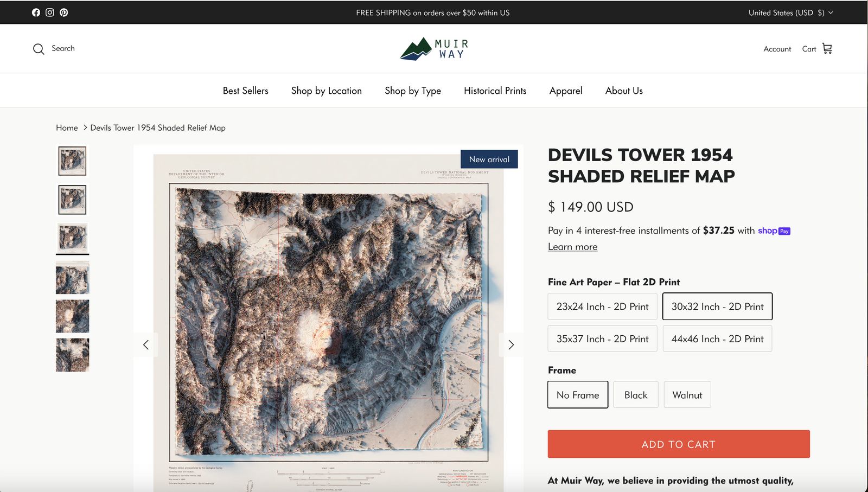
Task: Open the About Us menu item
Action: click(624, 91)
